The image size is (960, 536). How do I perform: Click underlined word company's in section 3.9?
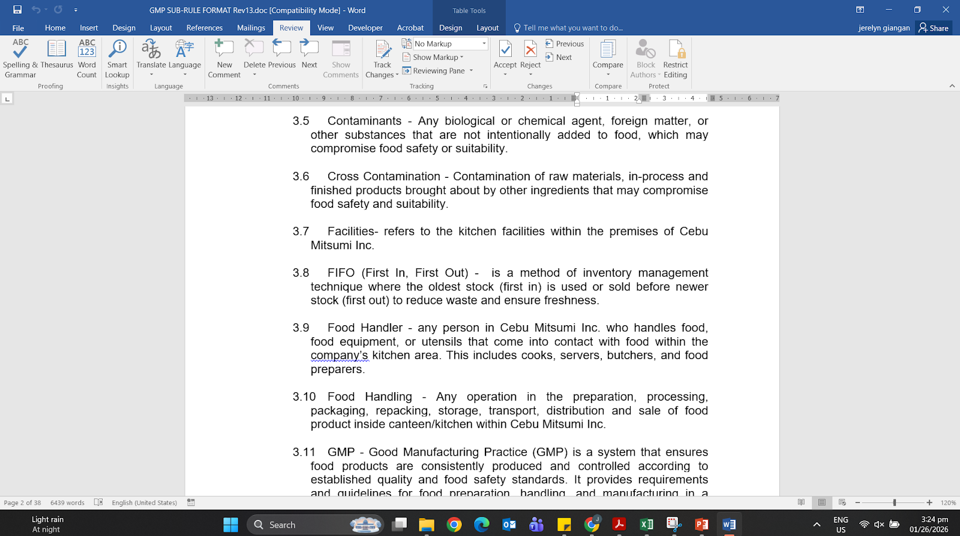click(339, 355)
